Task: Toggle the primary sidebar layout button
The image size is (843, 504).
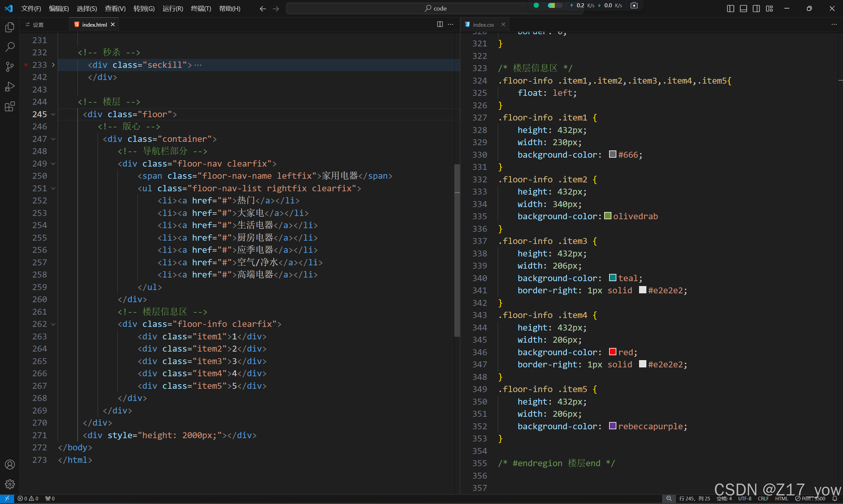Action: 730,9
